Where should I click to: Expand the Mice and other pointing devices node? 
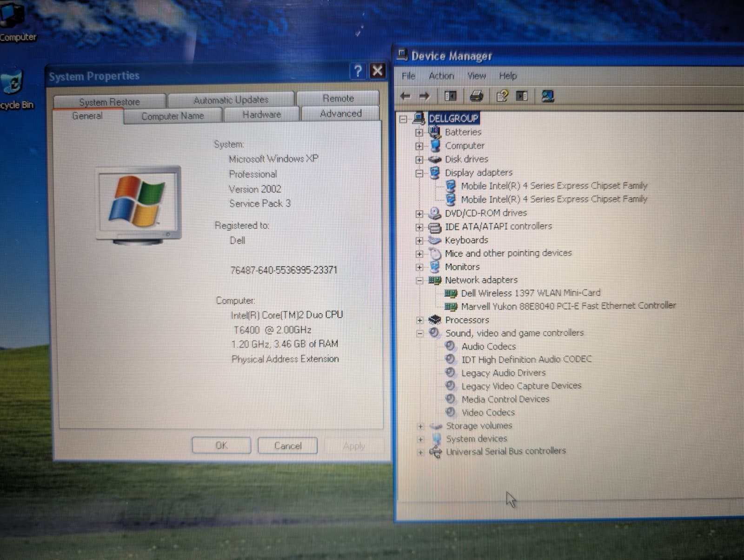(x=419, y=254)
